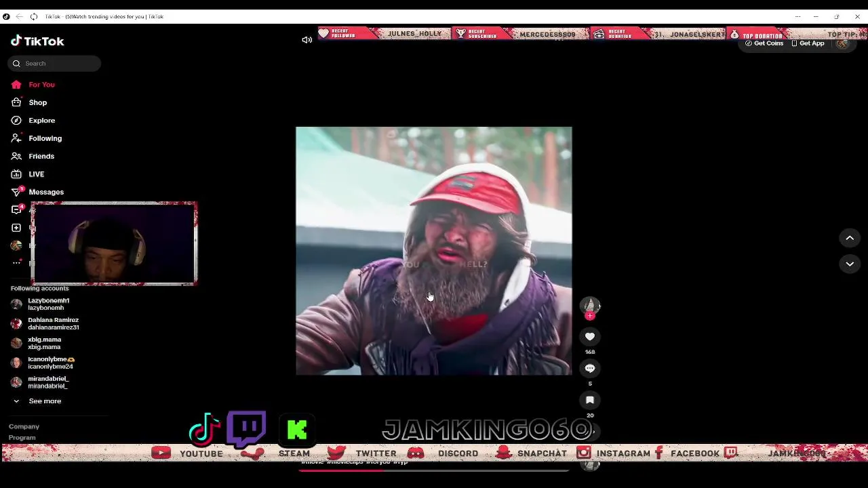Click Get Coins in the top bar
This screenshot has height=488, width=868.
[x=764, y=43]
